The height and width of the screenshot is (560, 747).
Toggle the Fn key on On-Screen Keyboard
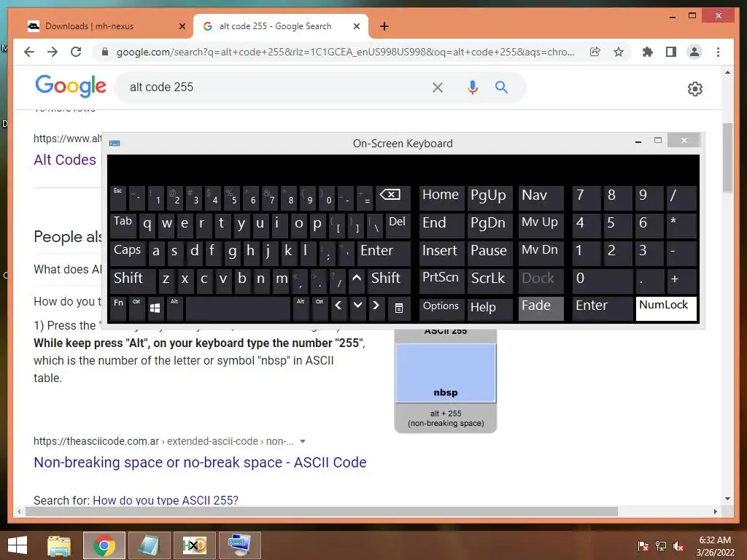click(x=118, y=308)
